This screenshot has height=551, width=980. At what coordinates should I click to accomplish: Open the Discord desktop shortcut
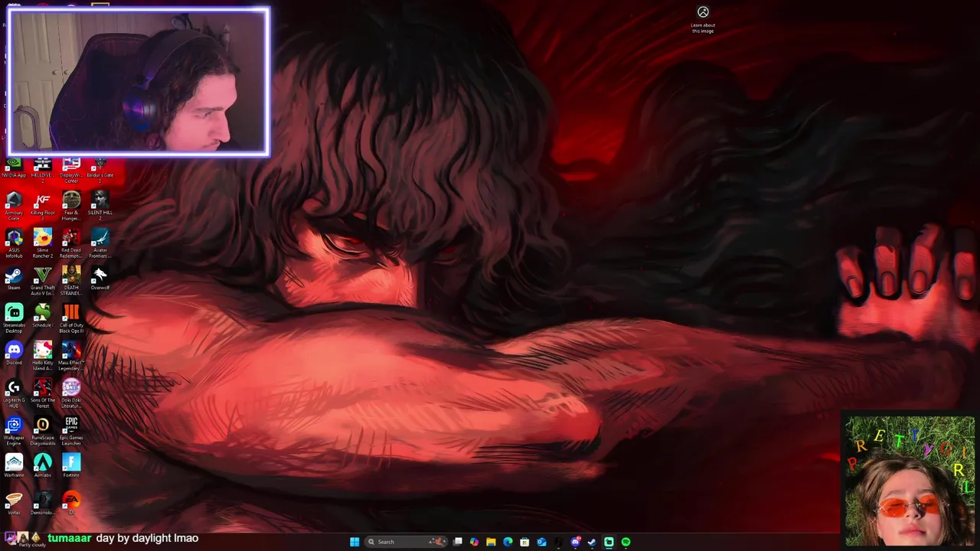click(x=14, y=354)
